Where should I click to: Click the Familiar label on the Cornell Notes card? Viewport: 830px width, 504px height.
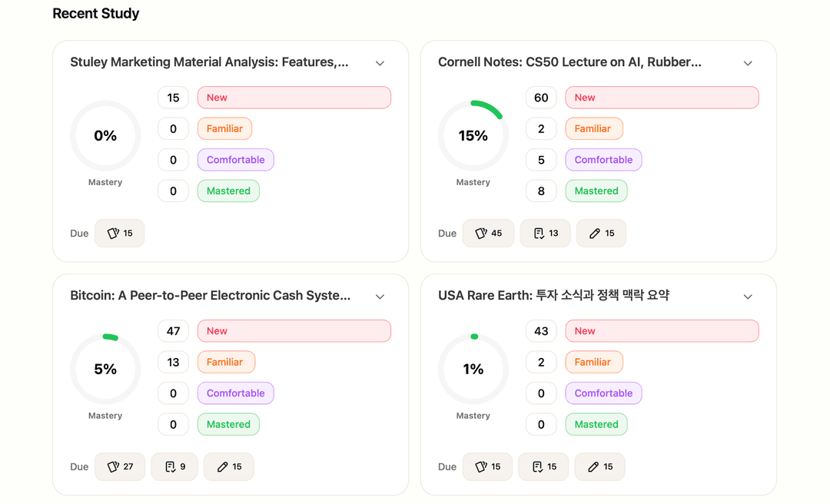(594, 128)
